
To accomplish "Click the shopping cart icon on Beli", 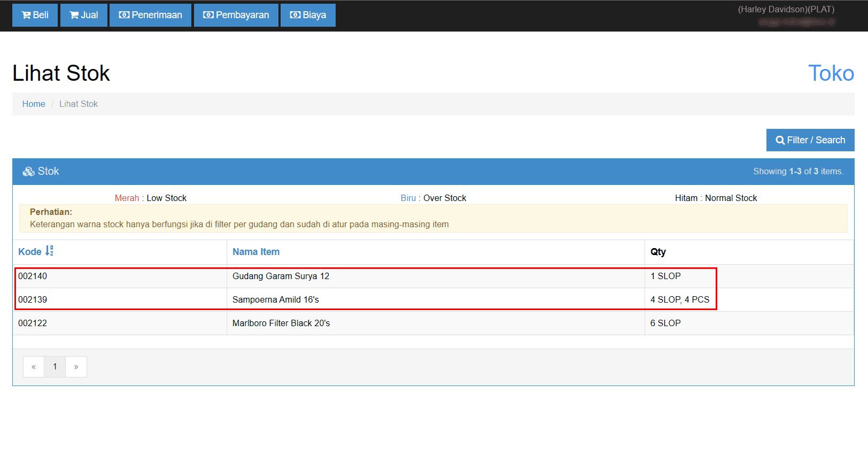I will click(26, 15).
